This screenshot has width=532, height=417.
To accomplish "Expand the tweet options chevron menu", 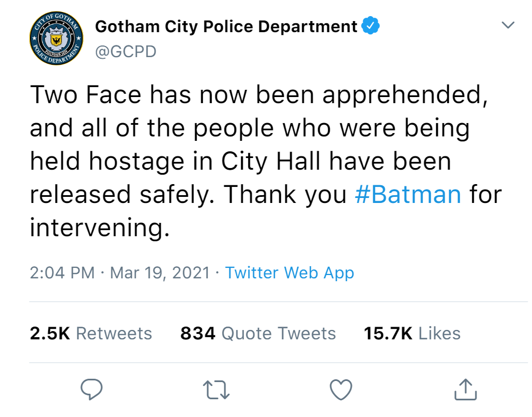I will coord(508,25).
